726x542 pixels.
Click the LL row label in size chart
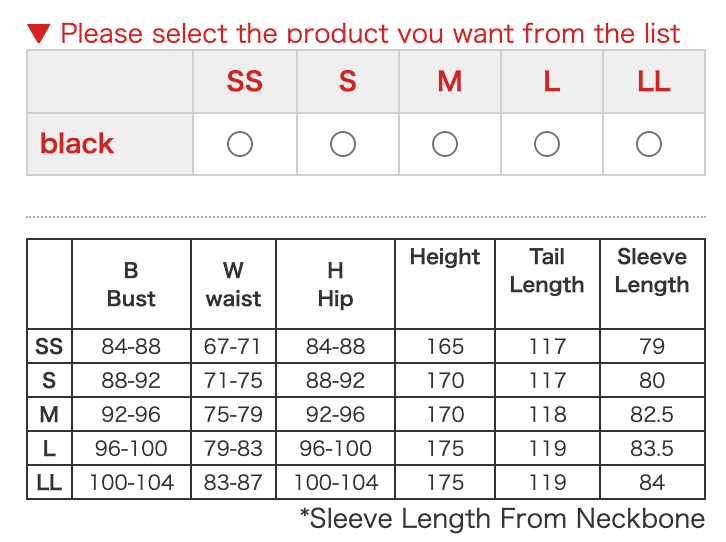49,483
